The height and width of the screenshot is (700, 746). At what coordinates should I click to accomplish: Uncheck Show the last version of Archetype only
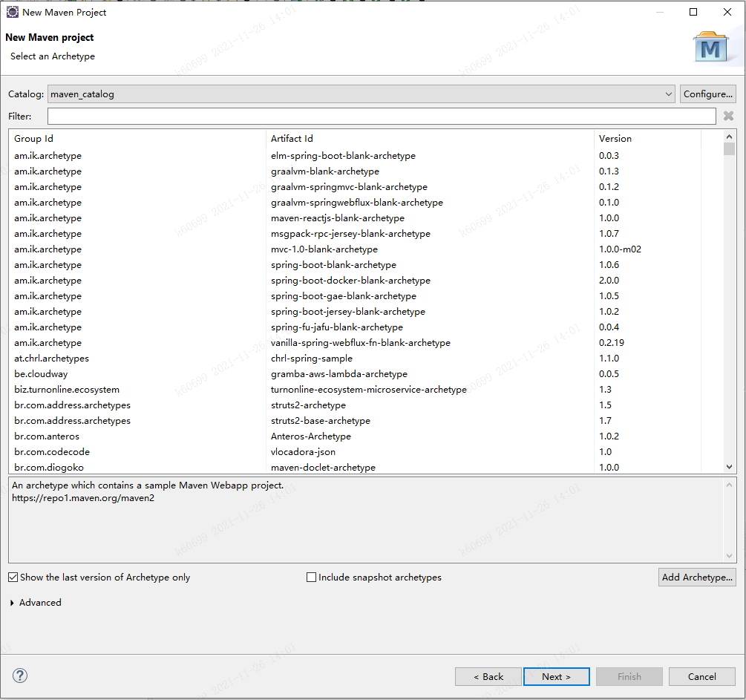[x=13, y=577]
